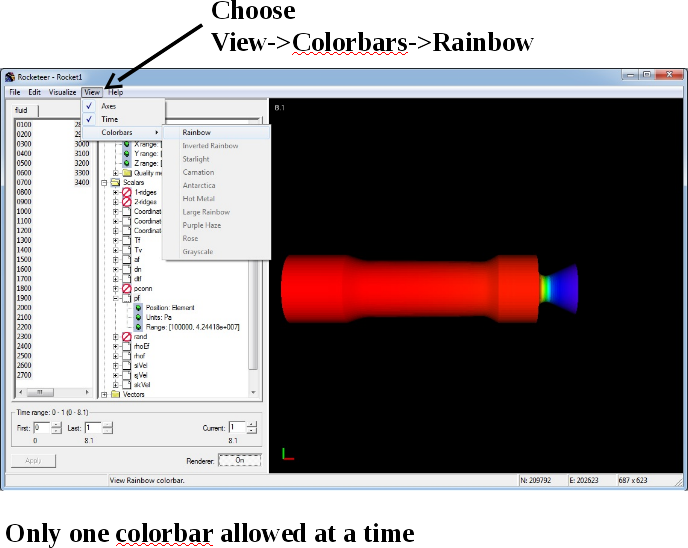The image size is (688, 548).
Task: Click the disabled 1-ridges scalar icon
Action: coord(127,192)
